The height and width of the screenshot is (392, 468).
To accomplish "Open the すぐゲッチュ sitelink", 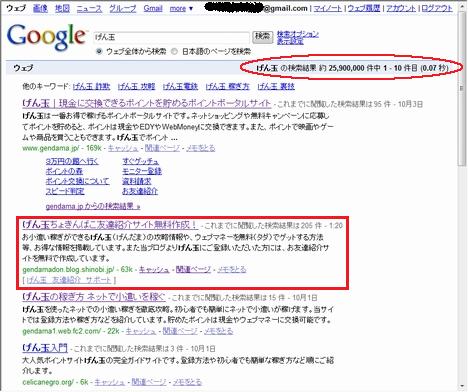I will (140, 162).
